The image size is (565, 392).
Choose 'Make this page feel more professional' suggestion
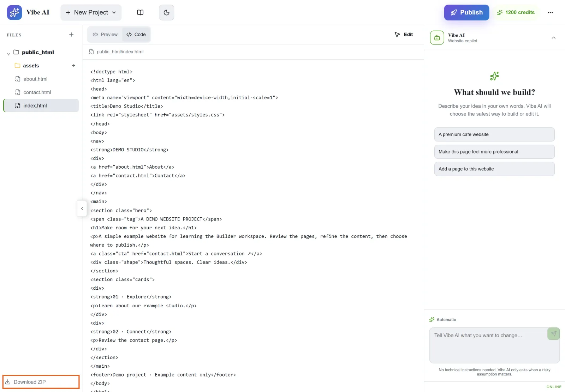tap(494, 152)
